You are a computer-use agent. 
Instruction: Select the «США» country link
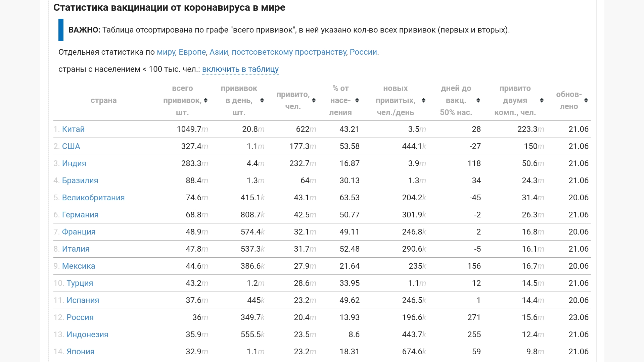pyautogui.click(x=71, y=146)
